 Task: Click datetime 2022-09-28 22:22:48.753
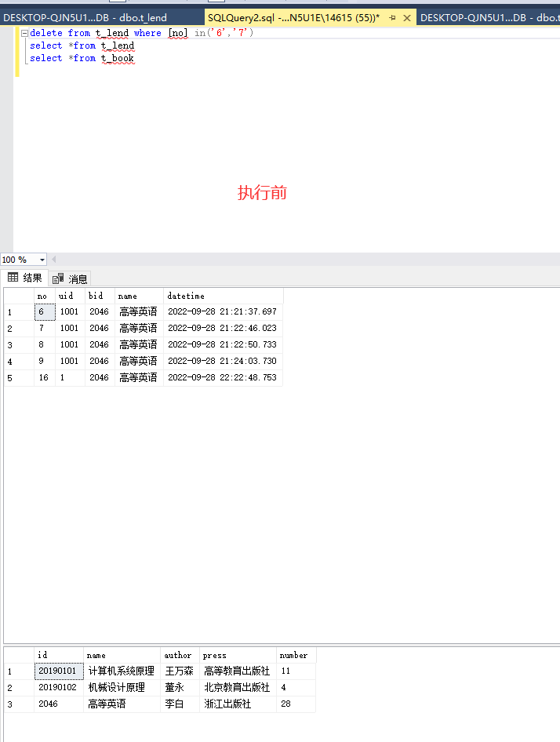(x=223, y=377)
